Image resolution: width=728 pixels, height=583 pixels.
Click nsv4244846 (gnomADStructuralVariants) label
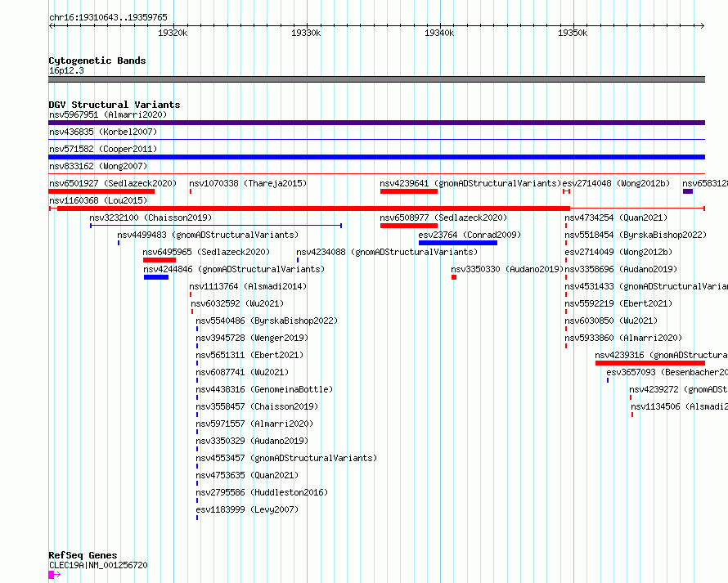[x=234, y=269]
